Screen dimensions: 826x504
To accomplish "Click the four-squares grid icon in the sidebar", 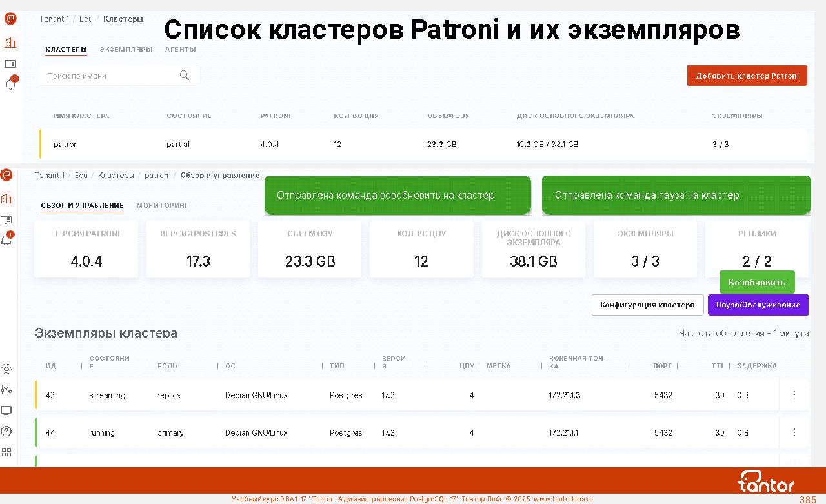I will point(7,452).
